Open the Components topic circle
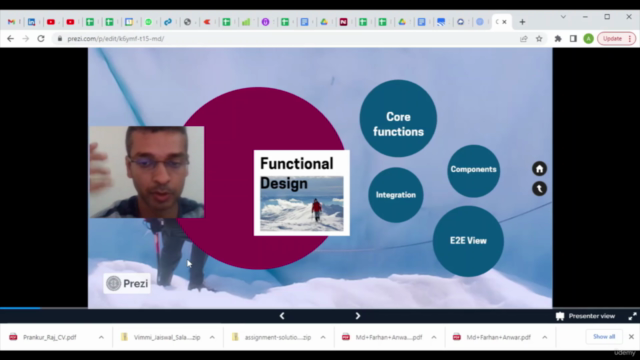 coord(473,171)
